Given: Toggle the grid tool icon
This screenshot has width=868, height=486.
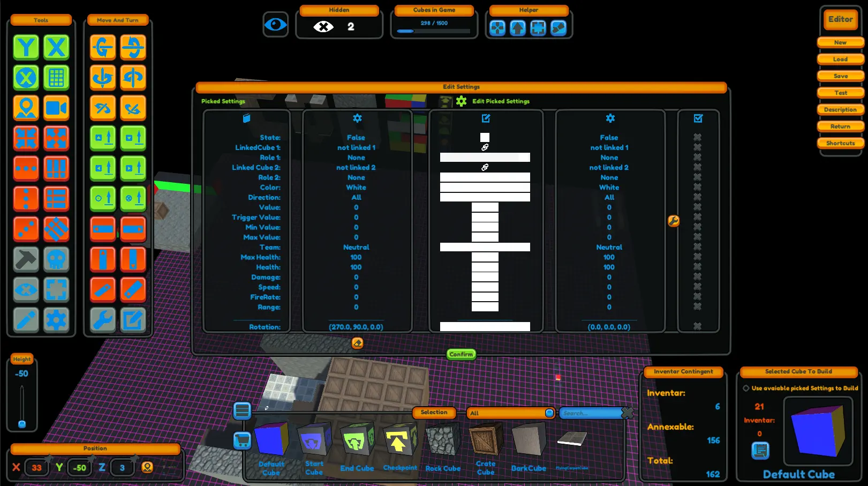Looking at the screenshot, I should [56, 78].
